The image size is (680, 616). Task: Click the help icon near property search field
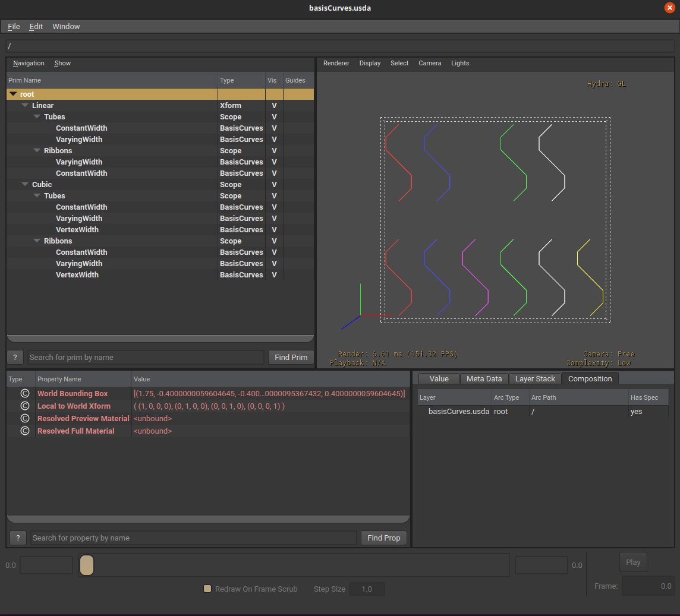[x=17, y=538]
